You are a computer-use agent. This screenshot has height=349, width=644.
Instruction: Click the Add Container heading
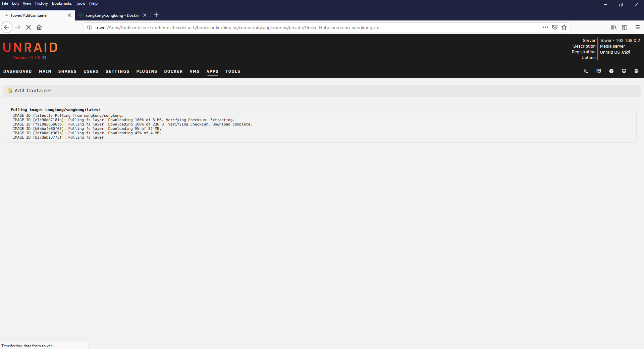pyautogui.click(x=34, y=91)
